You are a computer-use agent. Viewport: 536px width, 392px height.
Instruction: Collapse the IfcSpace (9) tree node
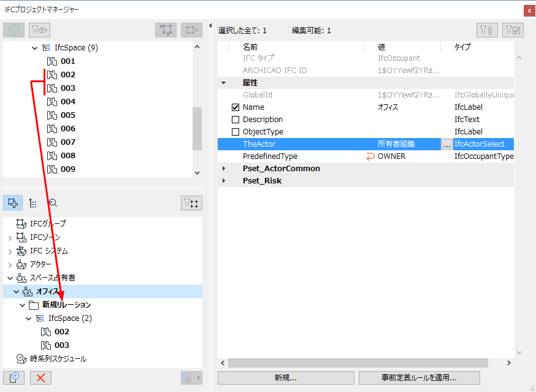34,48
